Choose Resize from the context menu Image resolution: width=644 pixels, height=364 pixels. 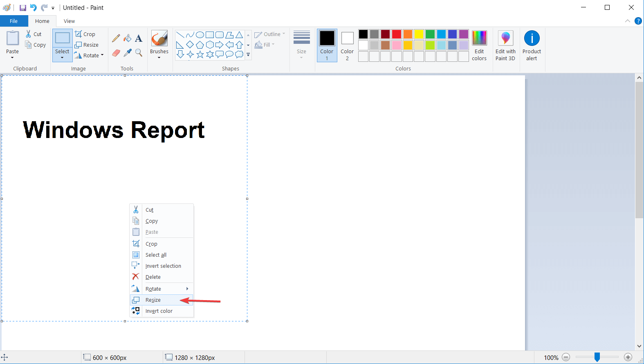(x=161, y=300)
